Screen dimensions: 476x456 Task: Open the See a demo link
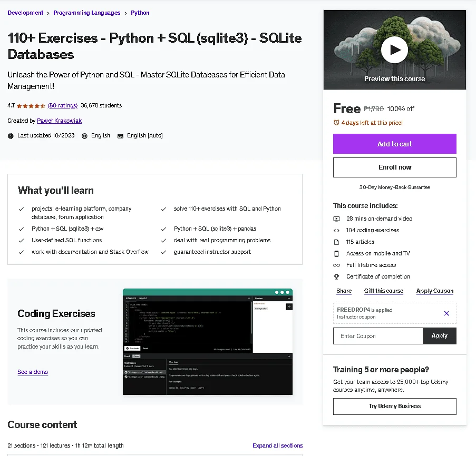click(33, 372)
